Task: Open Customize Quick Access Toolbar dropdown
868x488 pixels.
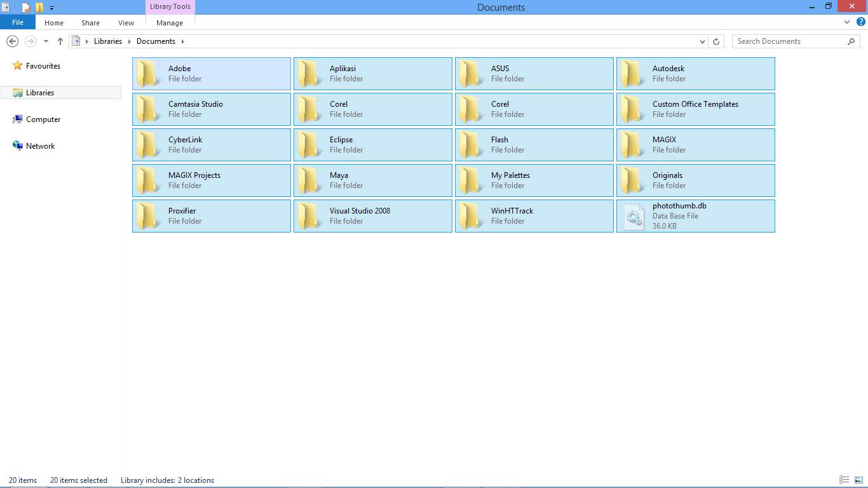Action: click(x=52, y=8)
